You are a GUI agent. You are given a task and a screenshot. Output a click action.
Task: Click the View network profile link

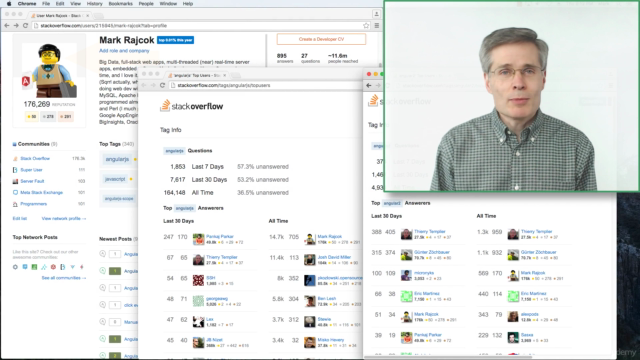[64, 219]
